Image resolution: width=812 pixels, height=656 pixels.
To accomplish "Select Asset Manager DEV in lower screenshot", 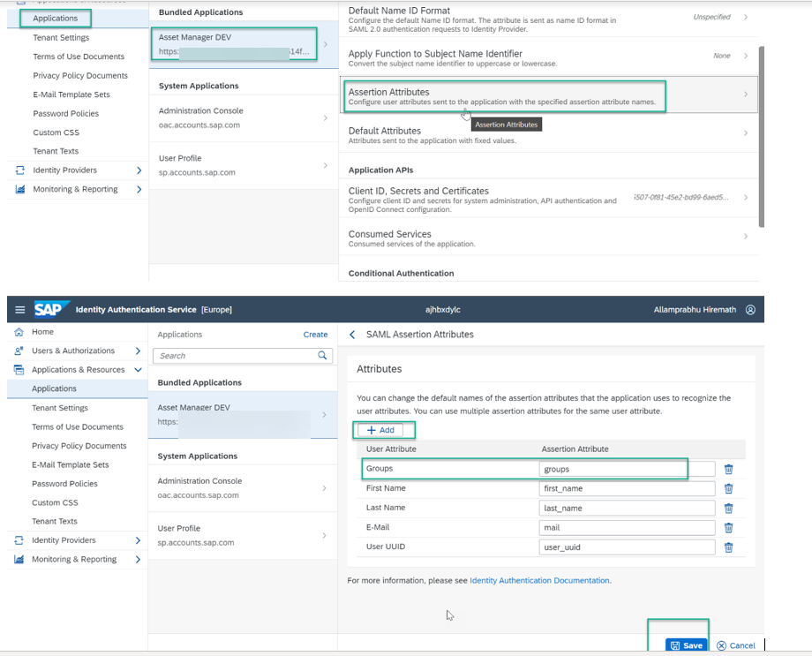I will 243,415.
